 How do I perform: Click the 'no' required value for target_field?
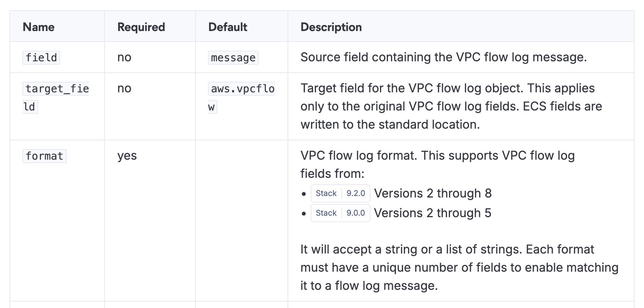[x=124, y=88]
